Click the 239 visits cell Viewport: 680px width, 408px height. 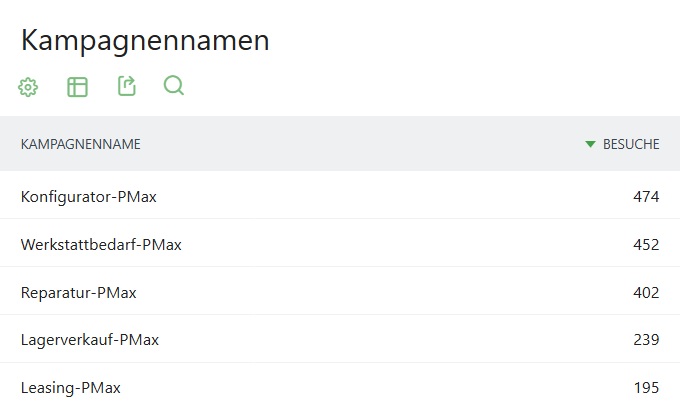[646, 340]
